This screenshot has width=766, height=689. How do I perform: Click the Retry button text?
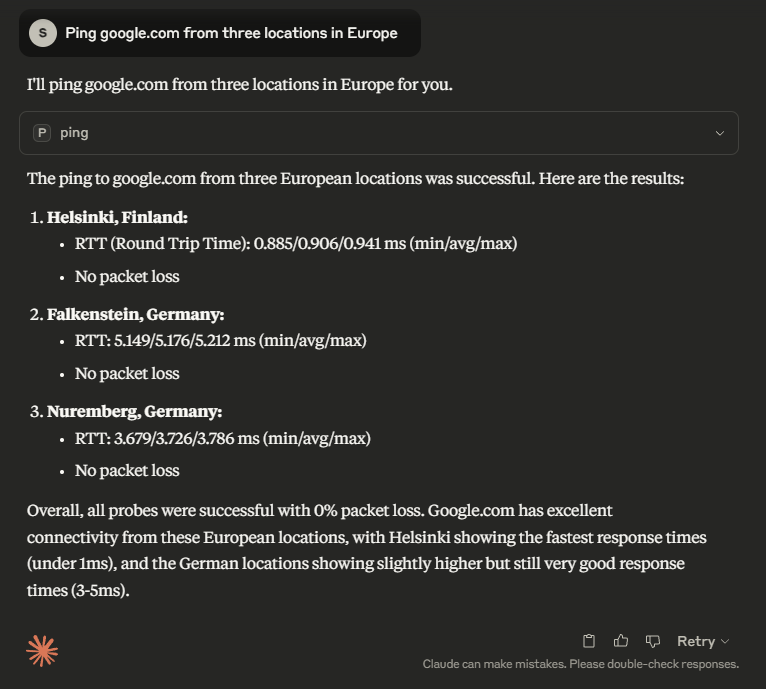tap(696, 641)
